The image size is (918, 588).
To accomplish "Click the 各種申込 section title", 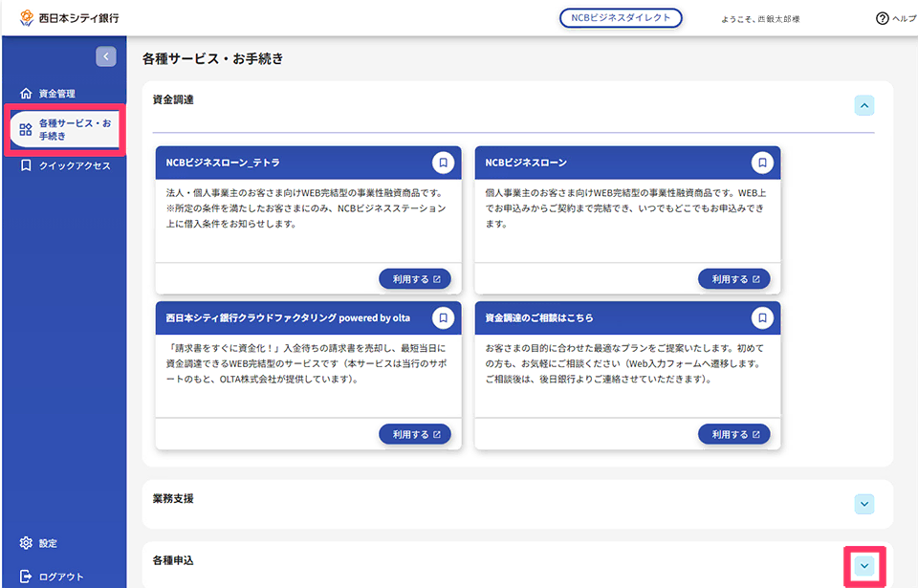I will pyautogui.click(x=173, y=560).
